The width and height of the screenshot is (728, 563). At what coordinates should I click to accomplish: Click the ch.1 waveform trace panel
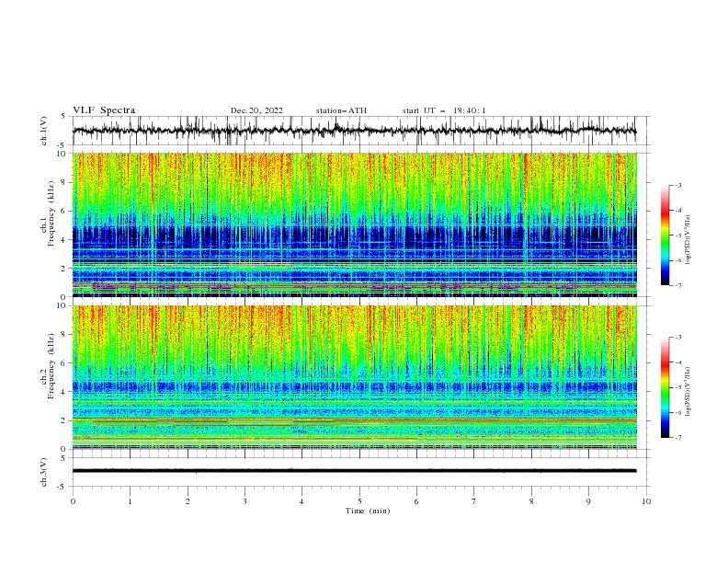pos(359,131)
